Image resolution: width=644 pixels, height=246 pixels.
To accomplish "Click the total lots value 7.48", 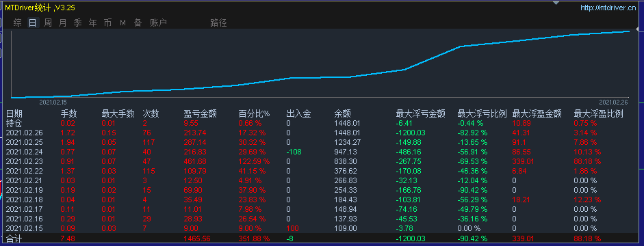I will [x=68, y=238].
